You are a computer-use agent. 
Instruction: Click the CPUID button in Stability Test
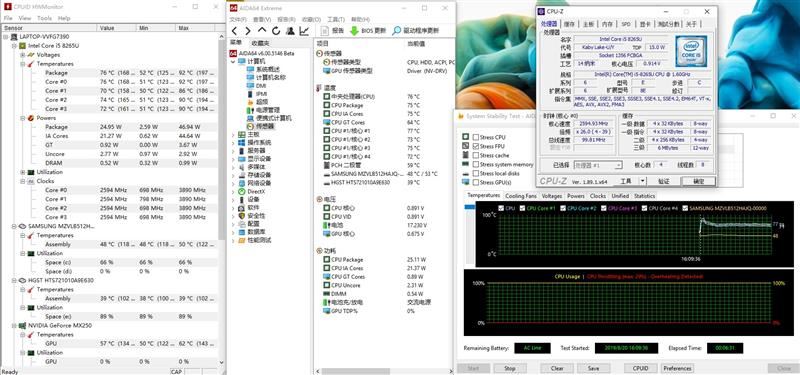pyautogui.click(x=640, y=368)
